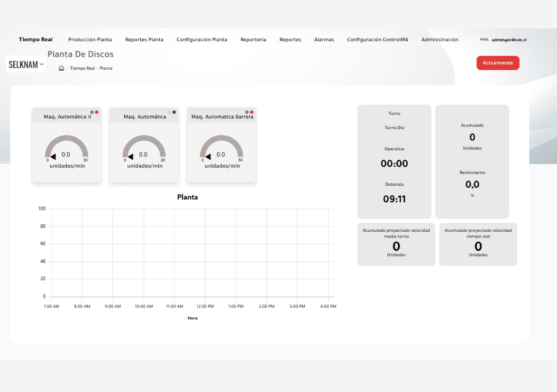The image size is (557, 392).
Task: Follow the Tiempo Real breadcrumb link
Action: (x=82, y=68)
